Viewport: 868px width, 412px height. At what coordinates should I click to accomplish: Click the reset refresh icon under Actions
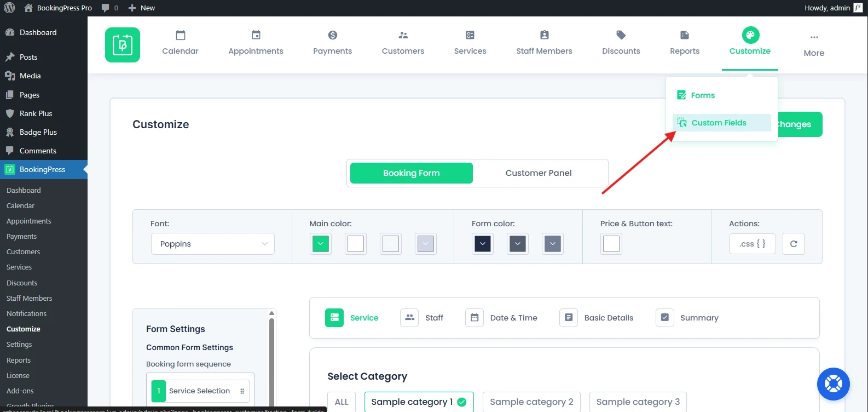point(794,244)
